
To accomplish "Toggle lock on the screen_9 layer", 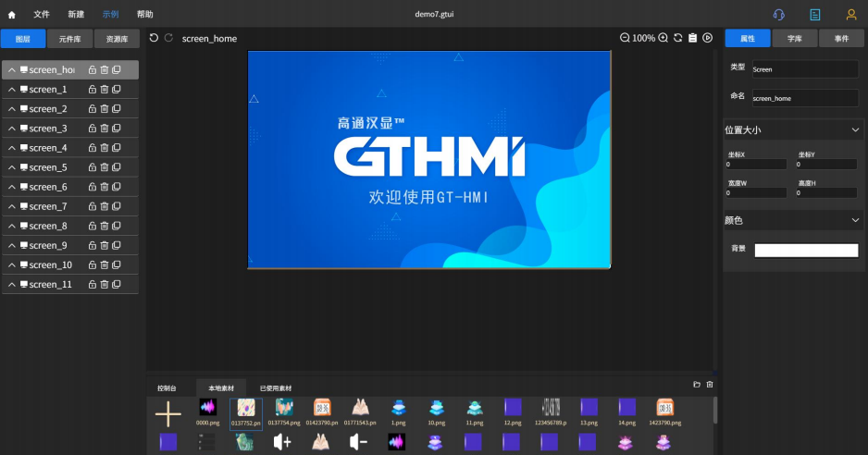I will coord(93,245).
